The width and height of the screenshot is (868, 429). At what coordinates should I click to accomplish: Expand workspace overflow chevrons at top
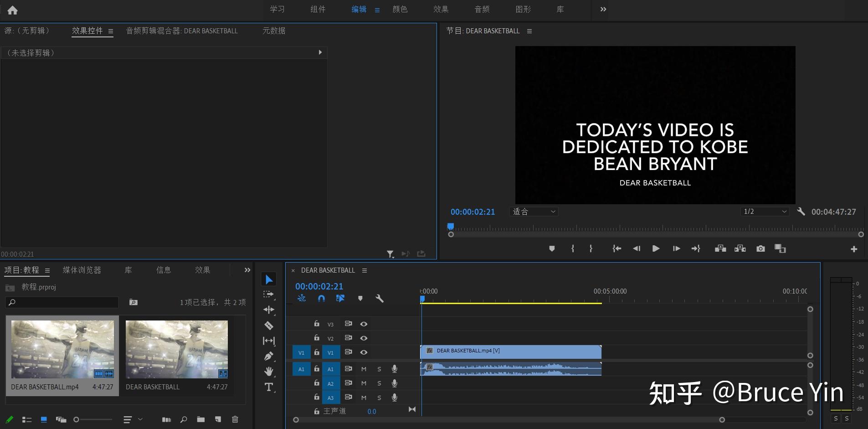[603, 9]
